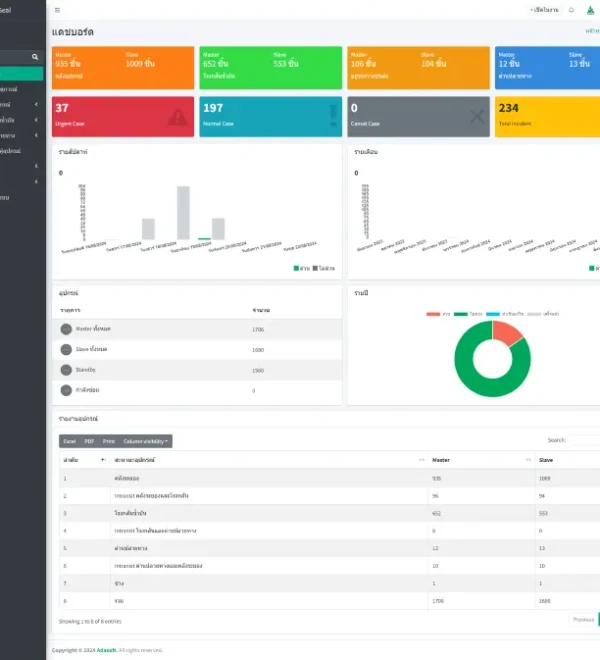Click the เปิดใบงาน button in top bar
The image size is (600, 660).
pos(544,10)
